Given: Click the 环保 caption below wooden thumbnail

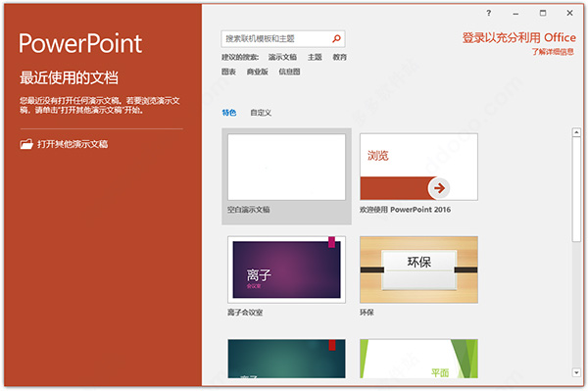Looking at the screenshot, I should point(367,313).
